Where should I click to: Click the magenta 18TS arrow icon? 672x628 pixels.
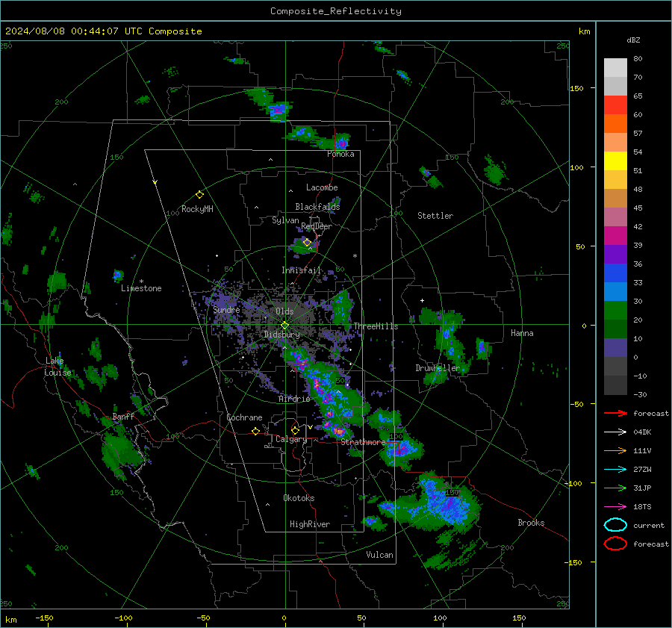(x=615, y=506)
